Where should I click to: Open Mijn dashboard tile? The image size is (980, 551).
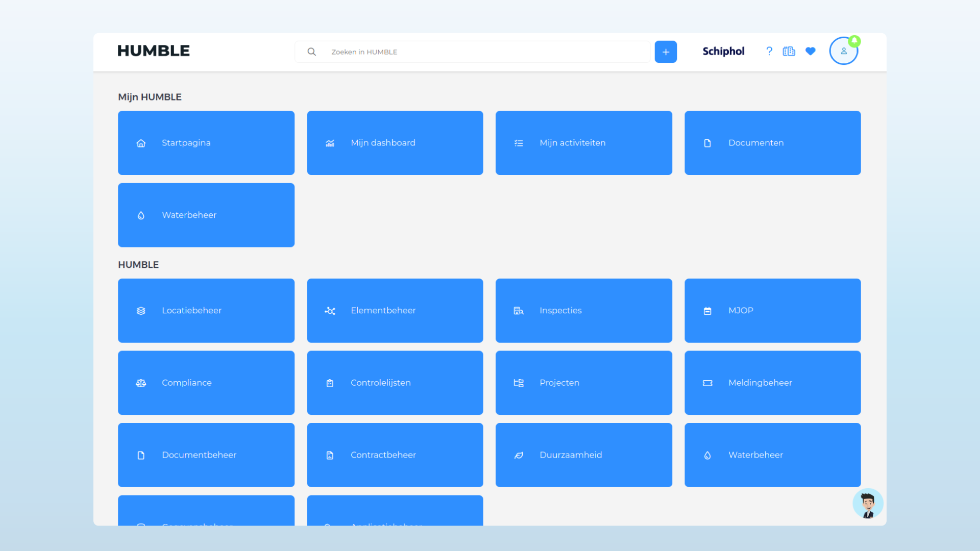pos(395,143)
